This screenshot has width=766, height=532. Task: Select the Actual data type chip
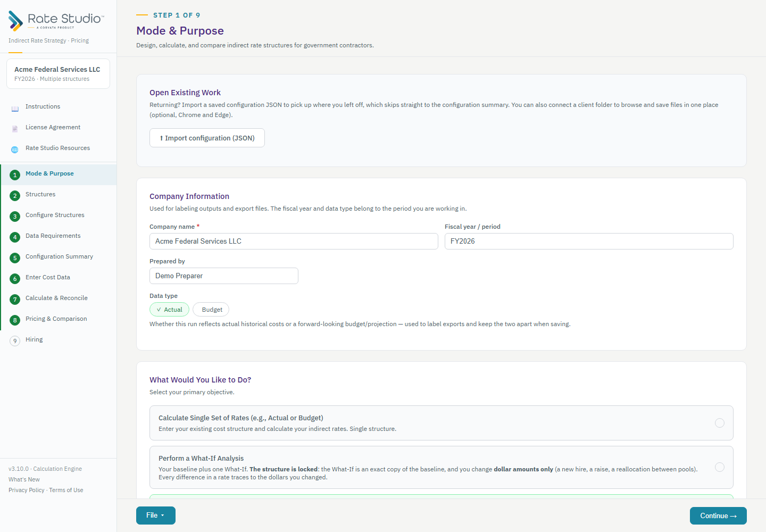point(169,310)
